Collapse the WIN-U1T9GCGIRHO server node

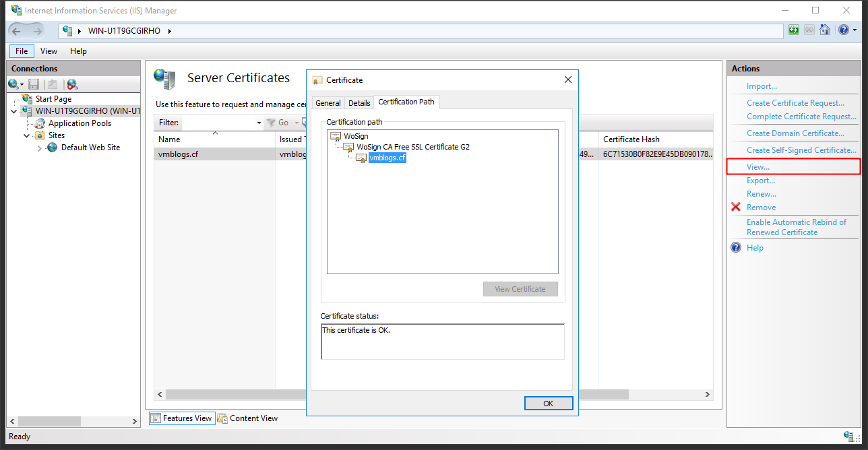[15, 111]
